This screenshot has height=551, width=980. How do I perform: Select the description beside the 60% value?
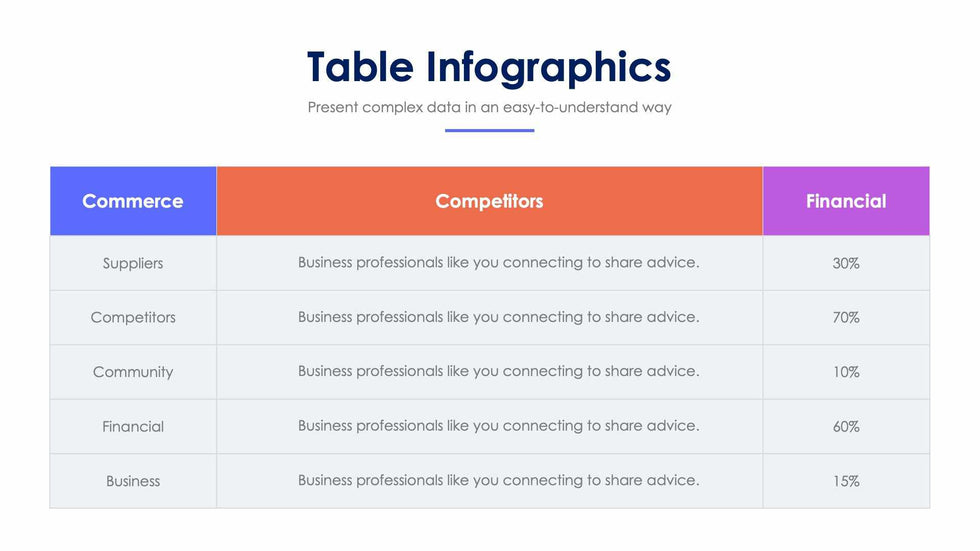click(498, 426)
